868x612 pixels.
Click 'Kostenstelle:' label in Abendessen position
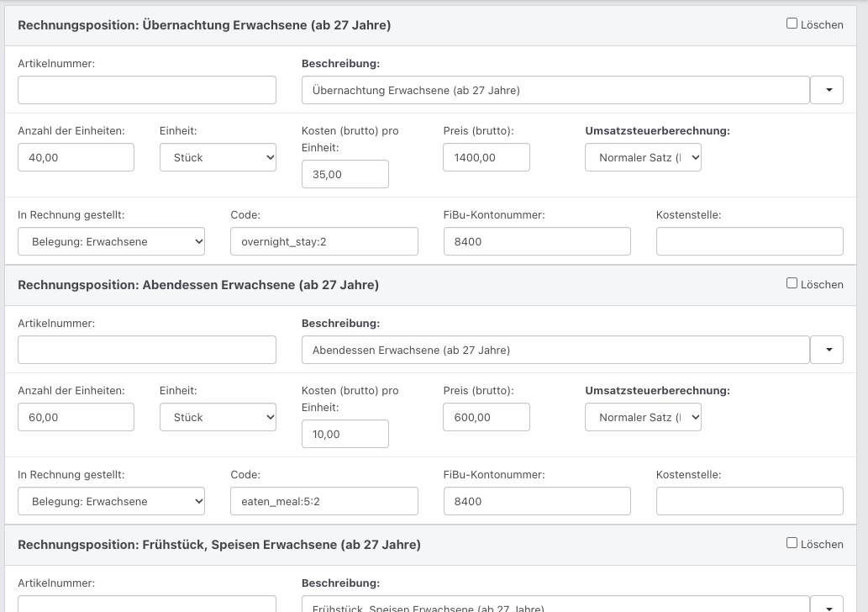pos(689,475)
